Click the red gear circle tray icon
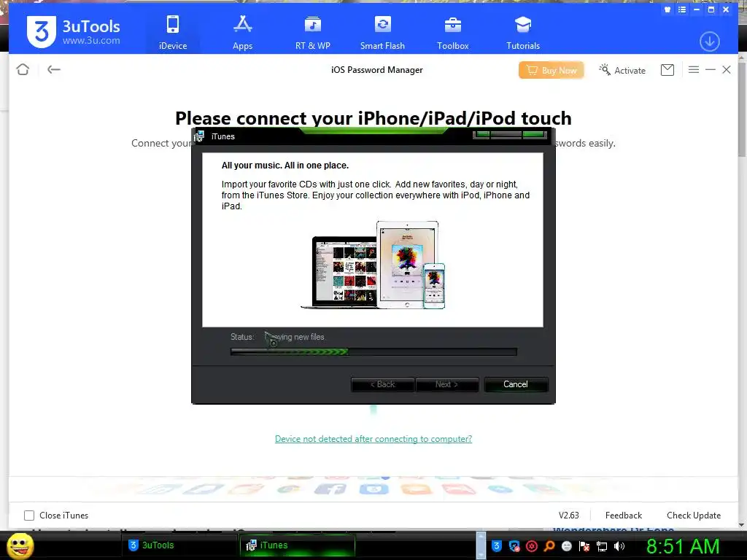The width and height of the screenshot is (747, 560). 532,546
